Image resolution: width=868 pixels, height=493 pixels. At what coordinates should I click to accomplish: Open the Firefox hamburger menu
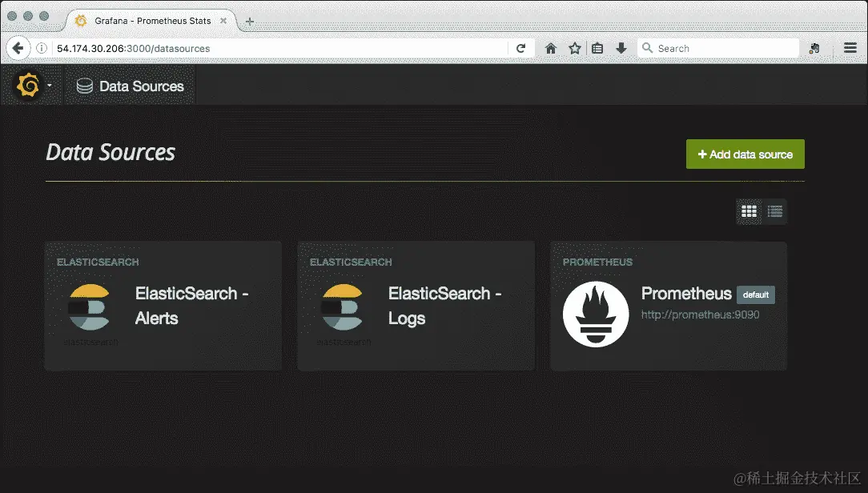[x=850, y=48]
